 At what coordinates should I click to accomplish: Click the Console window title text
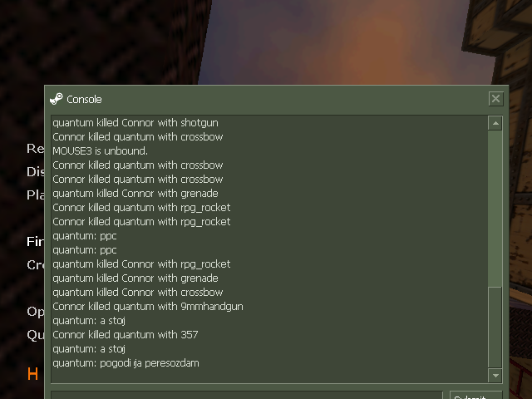click(x=84, y=100)
